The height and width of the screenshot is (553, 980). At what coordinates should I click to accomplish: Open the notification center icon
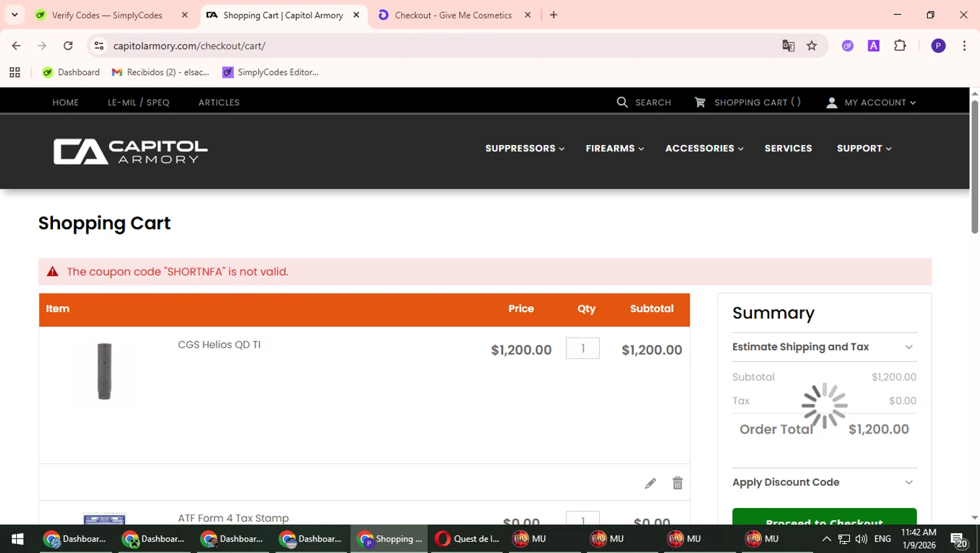click(958, 539)
